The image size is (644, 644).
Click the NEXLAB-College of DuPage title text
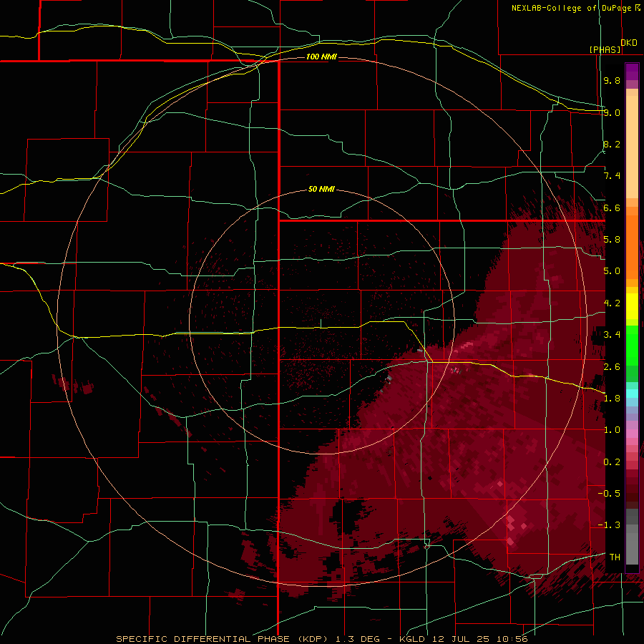tap(571, 8)
